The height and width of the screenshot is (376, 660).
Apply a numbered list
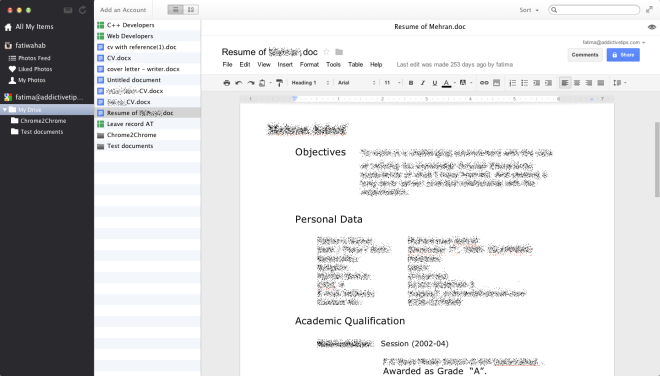coord(512,83)
